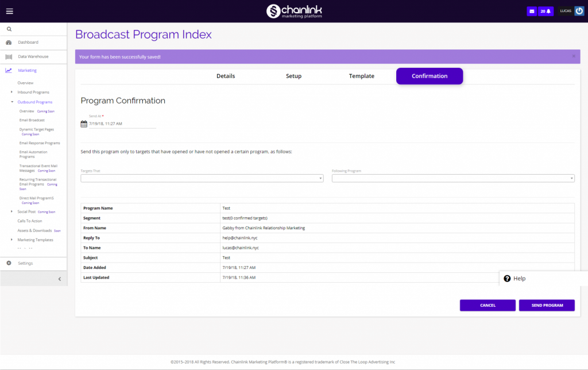The image size is (588, 370).
Task: Select the Template tab
Action: (361, 76)
